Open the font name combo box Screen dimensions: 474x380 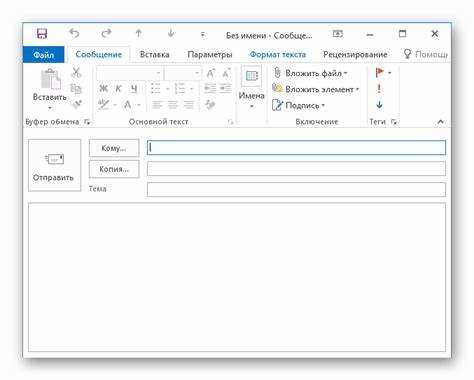(130, 73)
